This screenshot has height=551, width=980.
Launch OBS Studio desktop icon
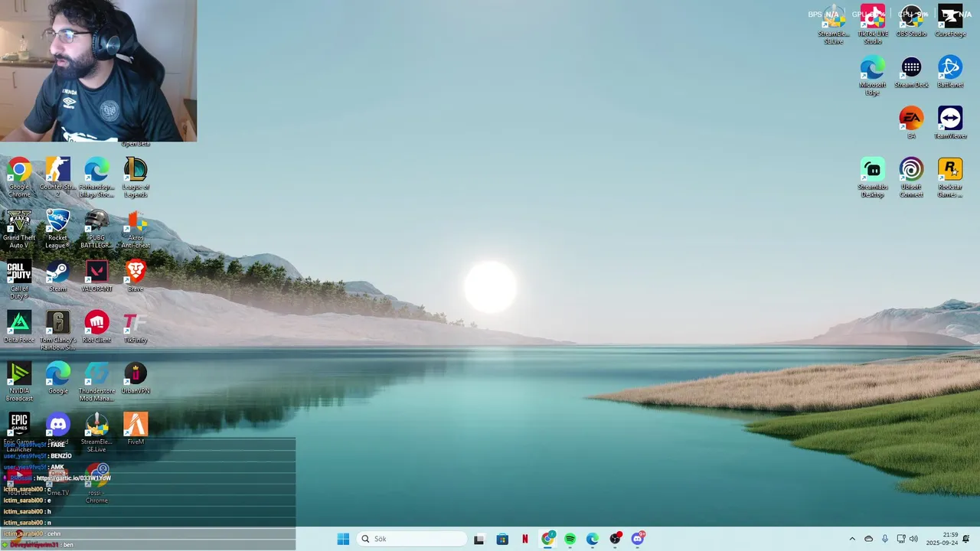[x=911, y=21]
